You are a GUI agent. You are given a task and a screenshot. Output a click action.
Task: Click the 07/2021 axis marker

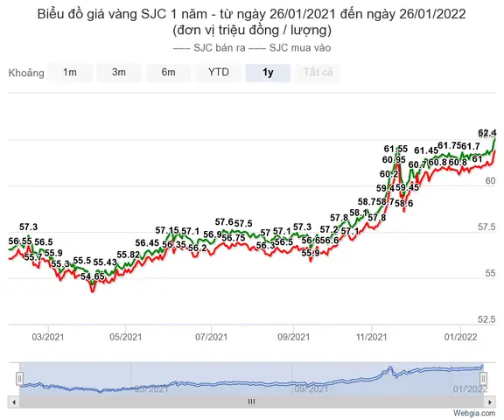coord(211,337)
